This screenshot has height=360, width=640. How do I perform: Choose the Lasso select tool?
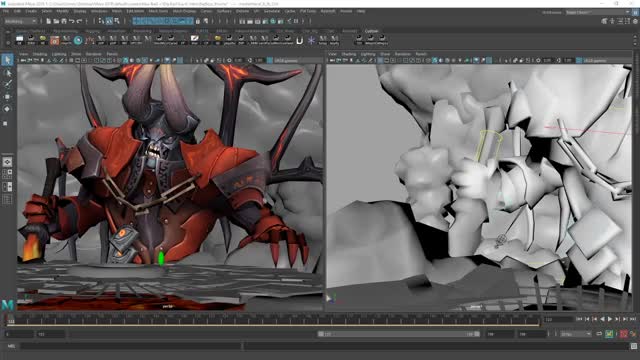7,73
